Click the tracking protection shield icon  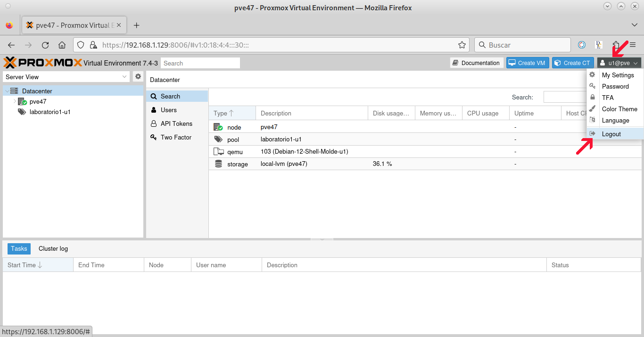81,45
